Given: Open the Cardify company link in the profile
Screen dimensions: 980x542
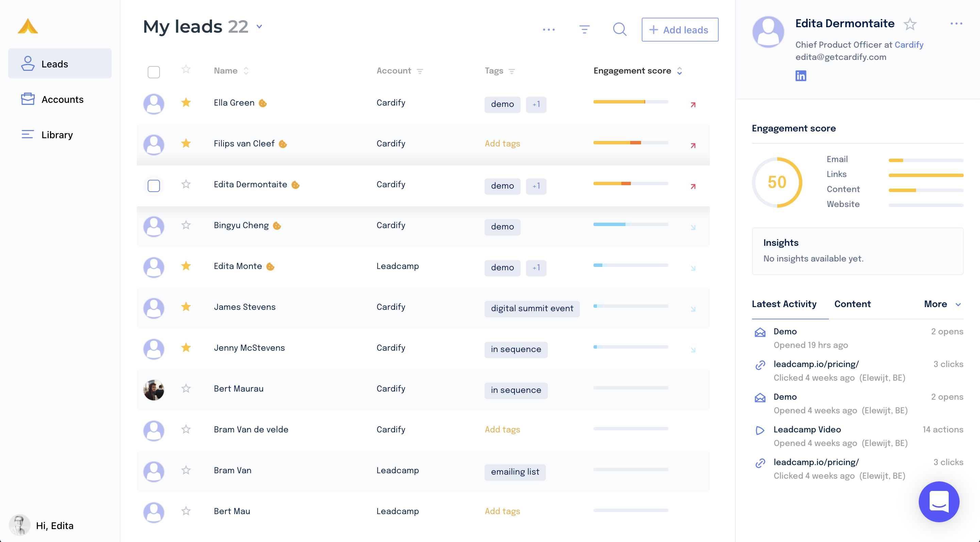Looking at the screenshot, I should pos(909,45).
